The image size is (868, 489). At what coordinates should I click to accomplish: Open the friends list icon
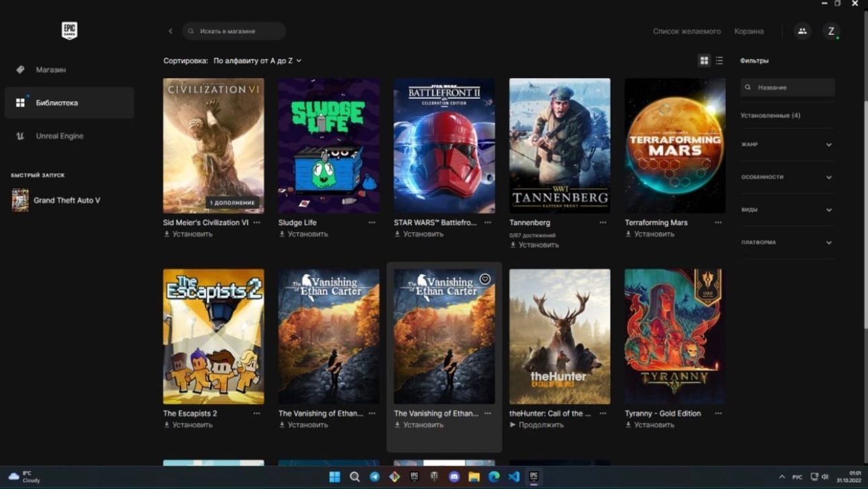(x=802, y=31)
